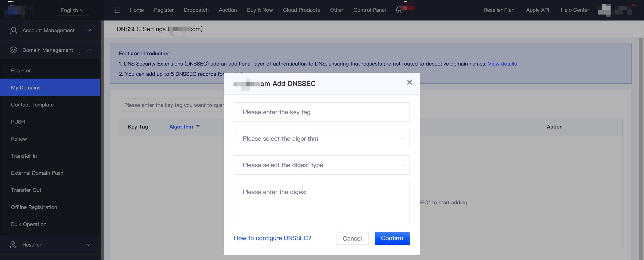644x260 pixels.
Task: Expand the Account Management section
Action: tap(88, 30)
